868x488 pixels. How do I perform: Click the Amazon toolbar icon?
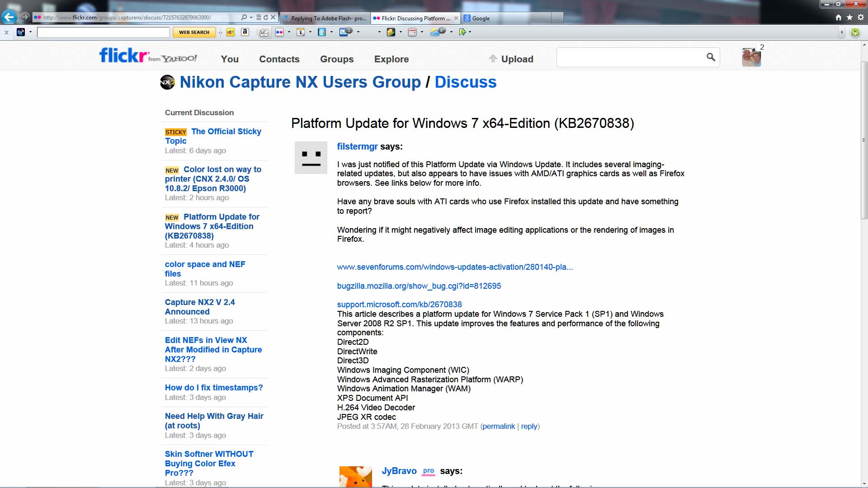click(x=245, y=32)
